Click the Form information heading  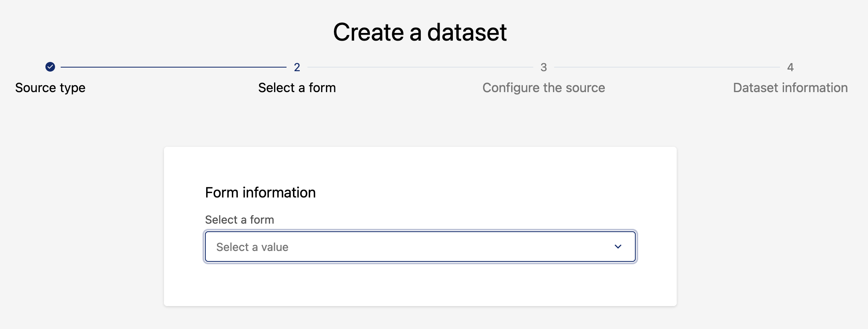pos(260,193)
